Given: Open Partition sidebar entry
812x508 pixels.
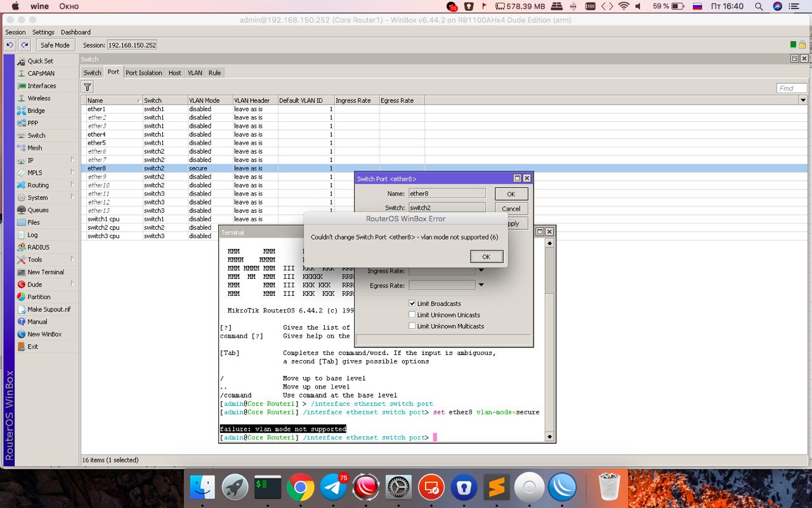Looking at the screenshot, I should 39,297.
